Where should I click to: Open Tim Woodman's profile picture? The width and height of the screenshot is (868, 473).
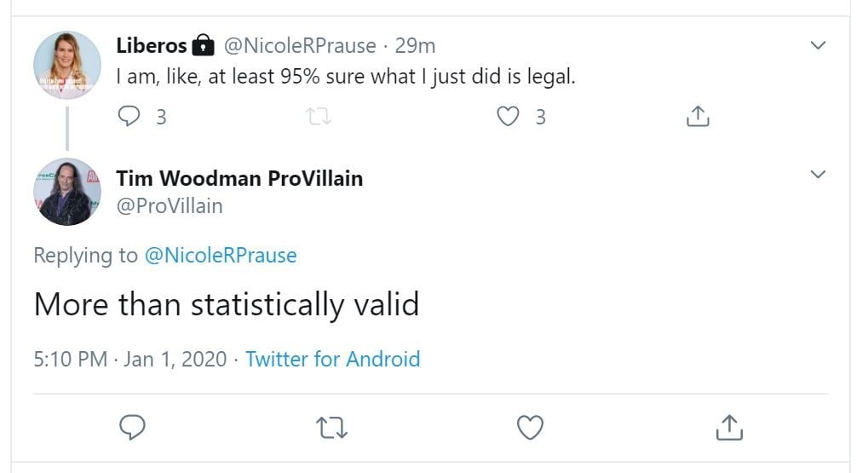pos(67,192)
